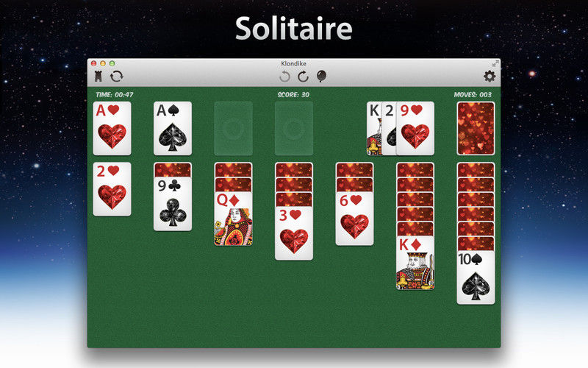Select the 10 of spades card
Viewport: 588px width, 368px height.
[x=476, y=277]
